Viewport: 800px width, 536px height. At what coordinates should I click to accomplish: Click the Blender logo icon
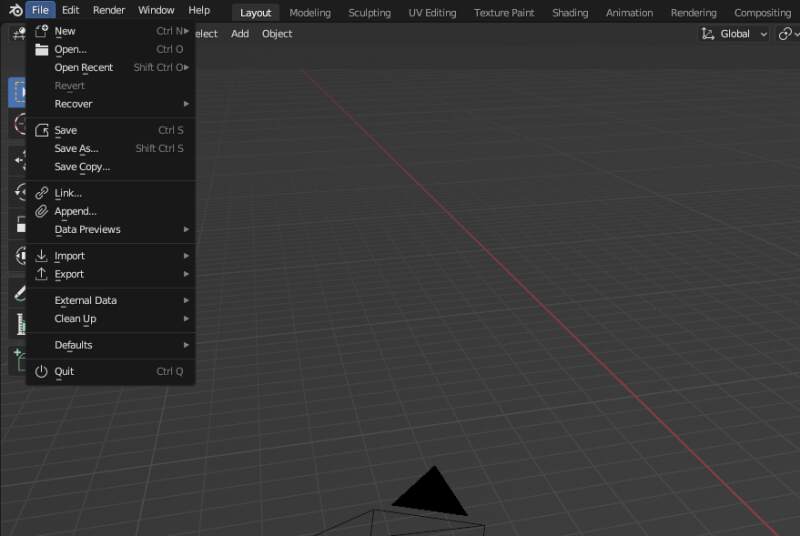[16, 10]
